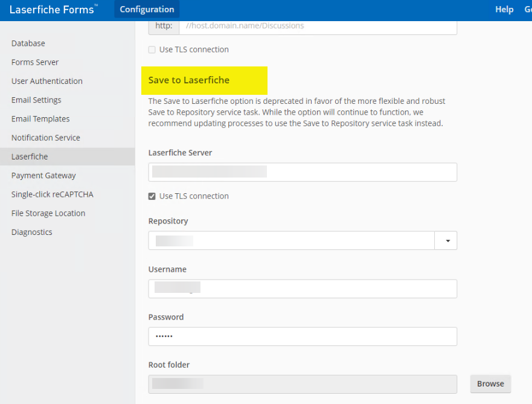Open Email Templates page

click(40, 119)
